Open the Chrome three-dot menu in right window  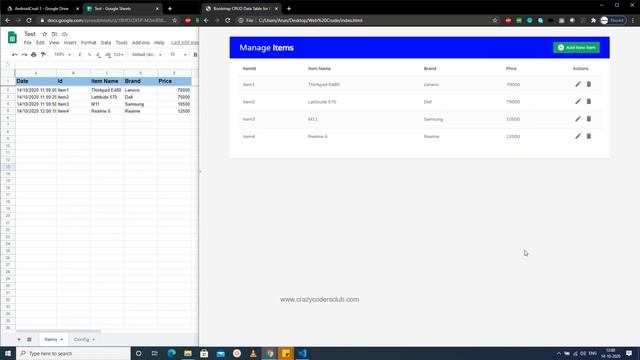pyautogui.click(x=633, y=20)
